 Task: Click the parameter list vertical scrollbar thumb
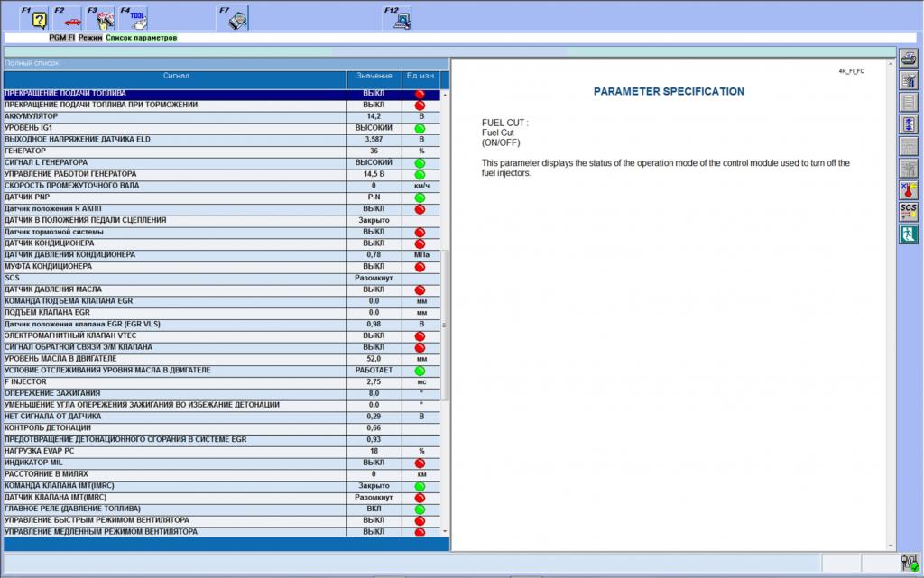point(445,325)
